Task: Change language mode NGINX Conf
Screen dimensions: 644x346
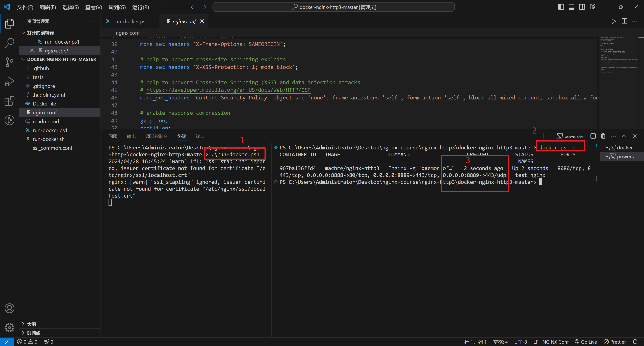Action: 555,342
